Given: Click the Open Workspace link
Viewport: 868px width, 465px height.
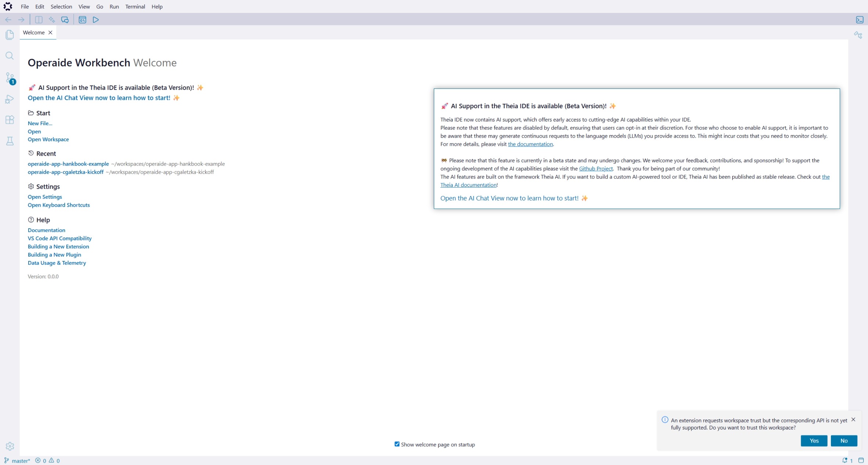Looking at the screenshot, I should 48,139.
